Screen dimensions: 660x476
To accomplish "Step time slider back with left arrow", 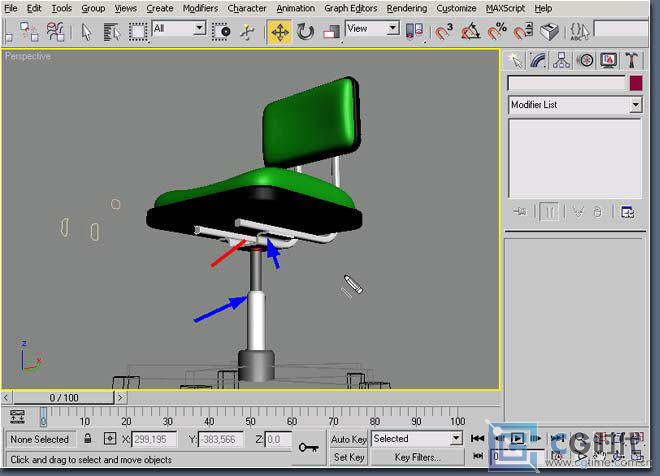I will click(6, 397).
